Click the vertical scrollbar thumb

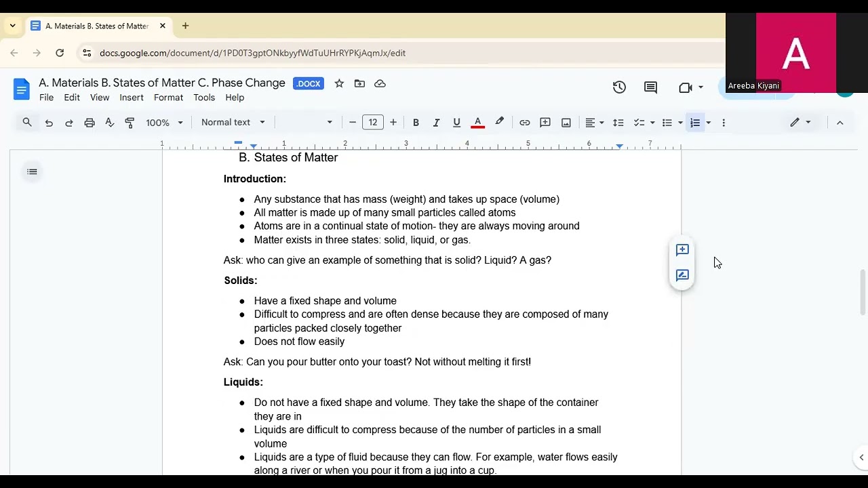[863, 291]
